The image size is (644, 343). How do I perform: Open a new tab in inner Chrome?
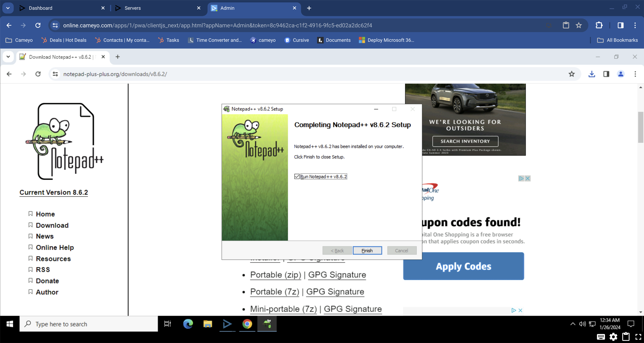[118, 57]
